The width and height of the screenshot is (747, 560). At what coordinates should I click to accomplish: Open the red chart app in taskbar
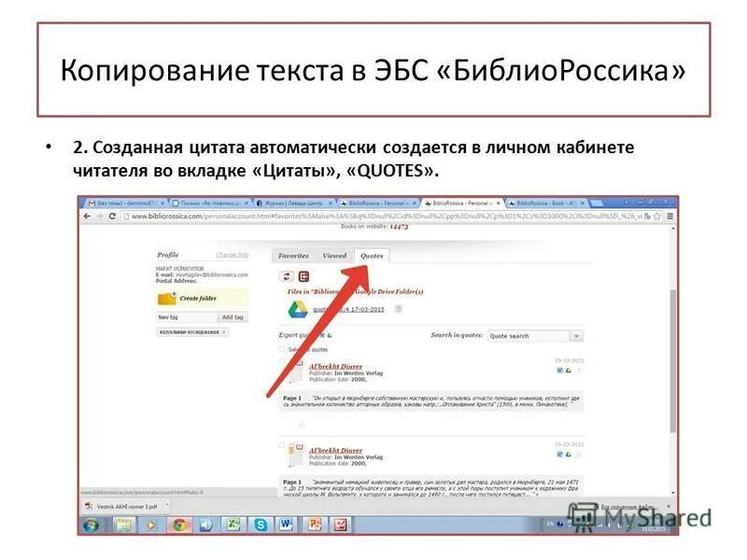340,525
